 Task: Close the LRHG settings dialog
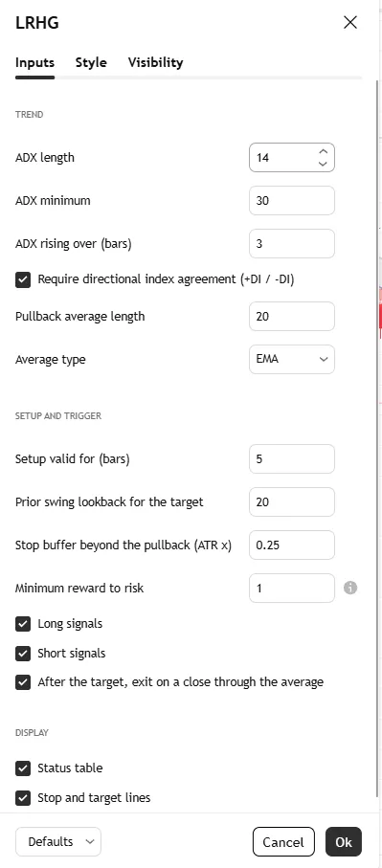(x=350, y=22)
